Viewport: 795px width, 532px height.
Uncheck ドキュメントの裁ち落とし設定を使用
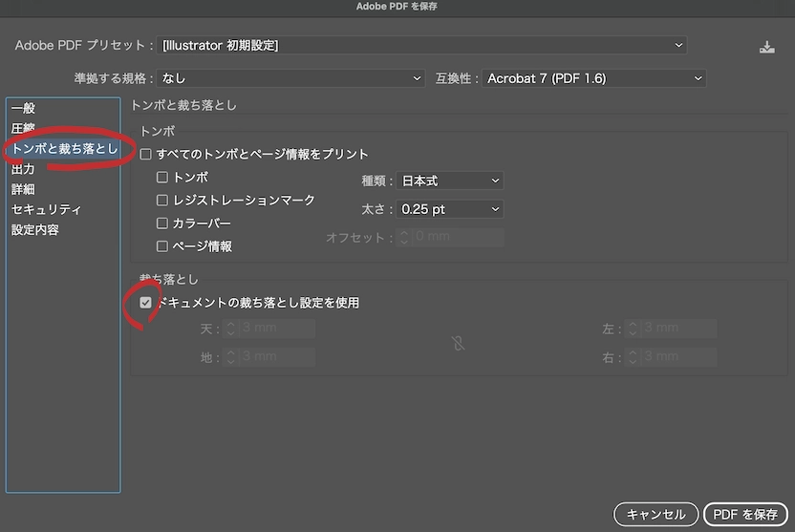point(145,303)
